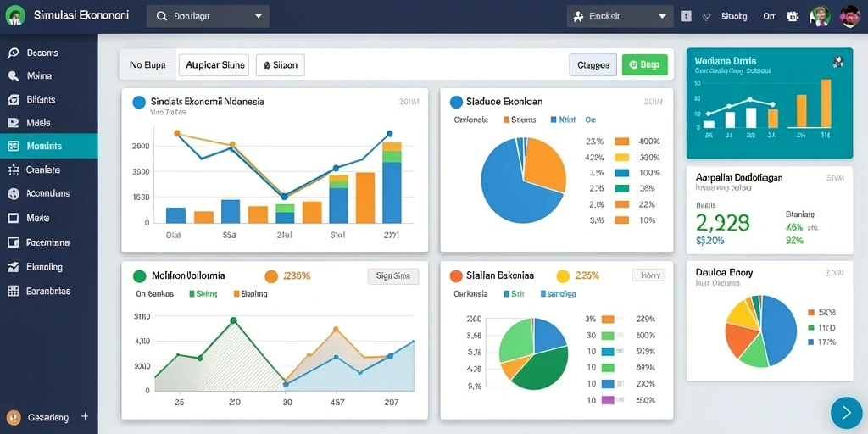868x434 pixels.
Task: Click the Earanbntas table icon in the sidebar
Action: (14, 291)
